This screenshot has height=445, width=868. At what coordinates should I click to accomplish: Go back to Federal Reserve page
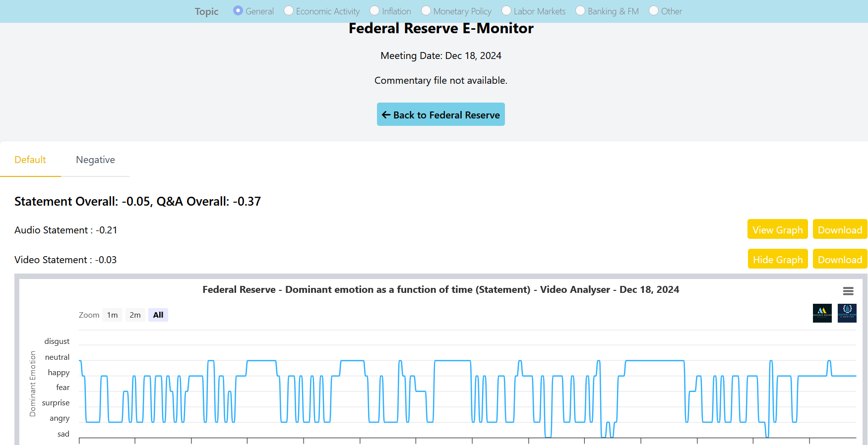point(440,114)
